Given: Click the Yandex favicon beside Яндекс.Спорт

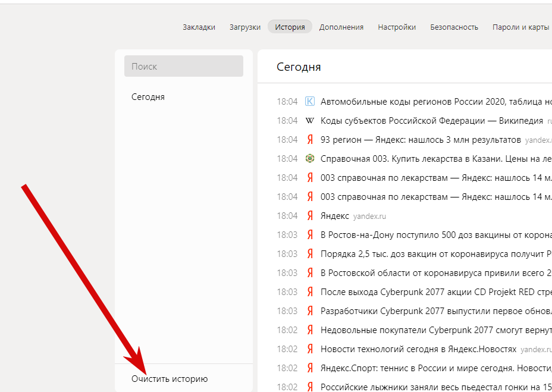Looking at the screenshot, I should 310,368.
